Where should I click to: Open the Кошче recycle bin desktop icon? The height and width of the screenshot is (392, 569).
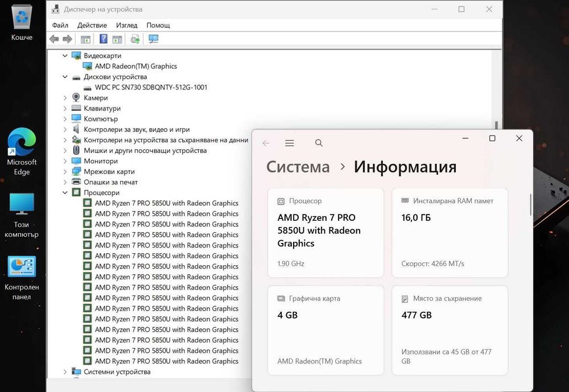point(22,21)
